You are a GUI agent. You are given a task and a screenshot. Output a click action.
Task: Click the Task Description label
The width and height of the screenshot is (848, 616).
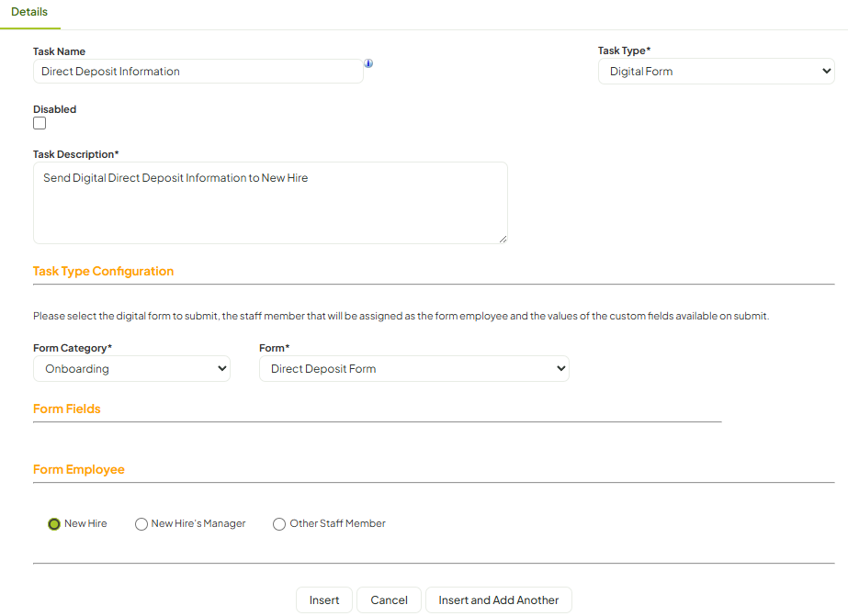pos(75,154)
